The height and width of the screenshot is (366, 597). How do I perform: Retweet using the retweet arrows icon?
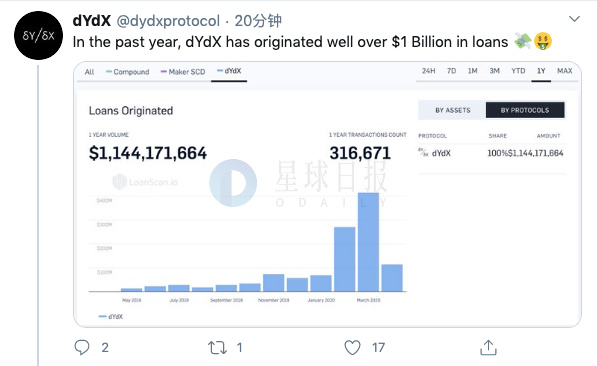tap(217, 348)
